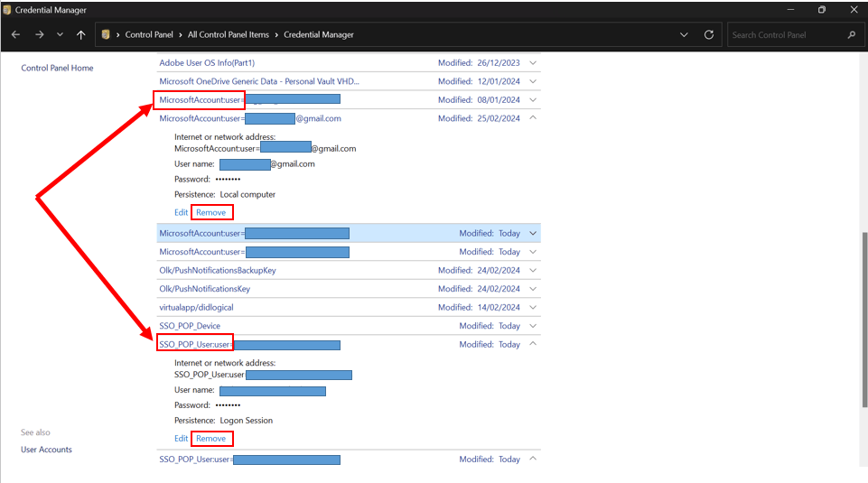The height and width of the screenshot is (483, 868).
Task: Click Persistence Local computer text
Action: [225, 195]
